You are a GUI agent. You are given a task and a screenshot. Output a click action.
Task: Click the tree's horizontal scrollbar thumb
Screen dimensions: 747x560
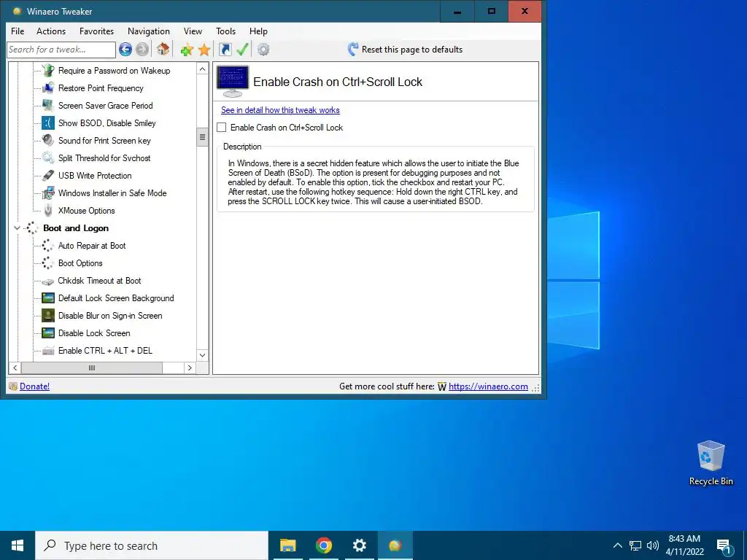92,367
